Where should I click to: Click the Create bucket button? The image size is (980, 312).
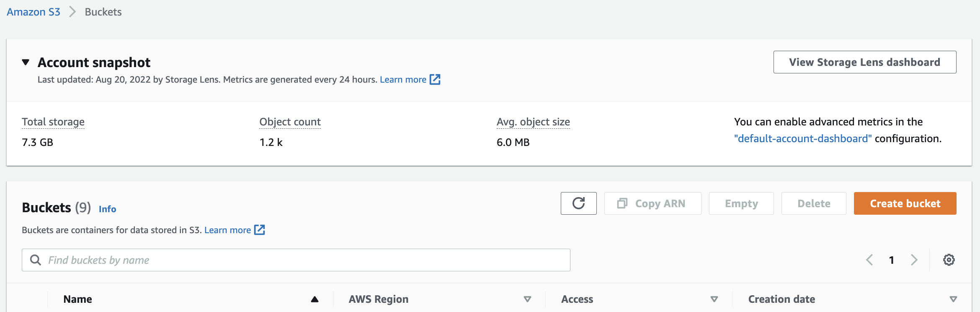pyautogui.click(x=905, y=203)
